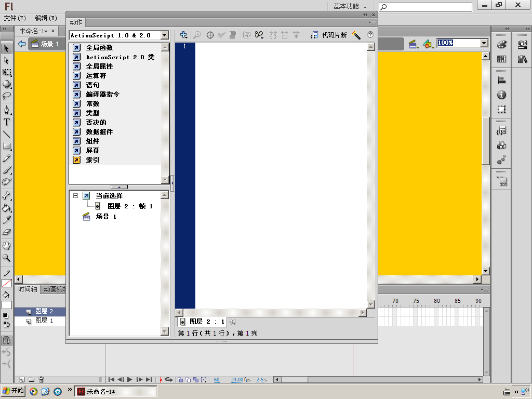Switch to the 动画编辑 tab
This screenshot has height=399, width=532.
tap(54, 289)
